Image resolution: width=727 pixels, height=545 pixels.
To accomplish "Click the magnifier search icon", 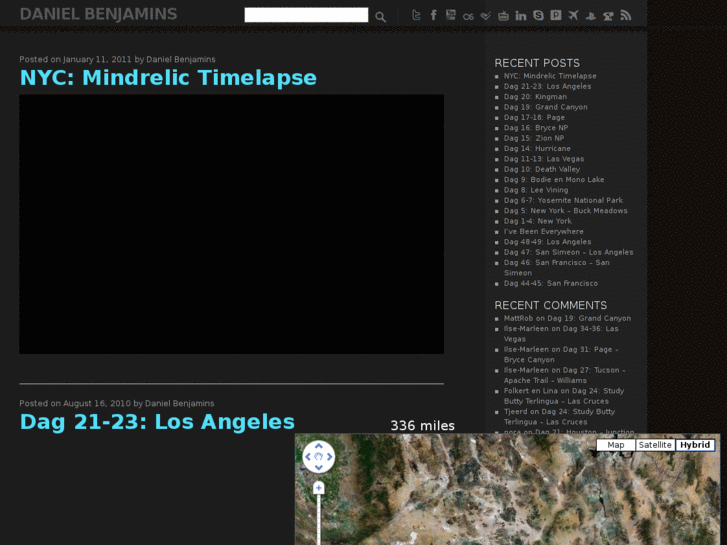I will tap(380, 17).
